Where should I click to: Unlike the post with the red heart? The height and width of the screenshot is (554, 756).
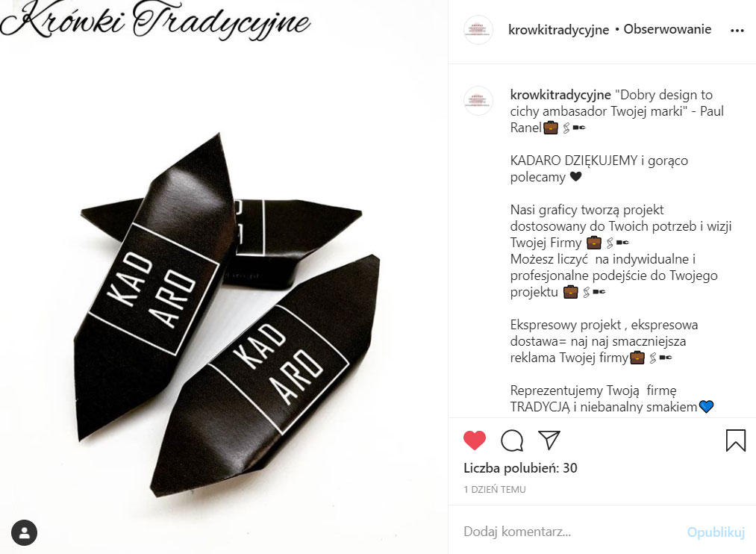(475, 441)
